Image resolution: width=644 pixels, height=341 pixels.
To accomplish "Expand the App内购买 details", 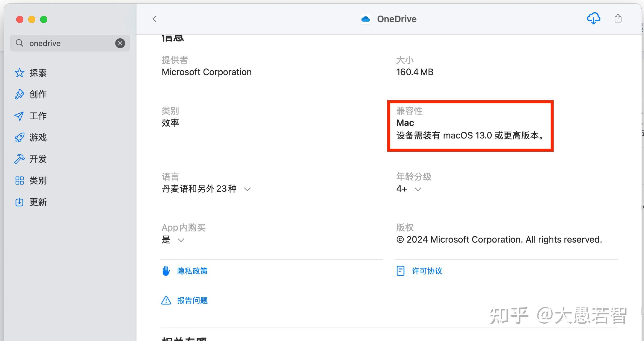I will coord(181,240).
